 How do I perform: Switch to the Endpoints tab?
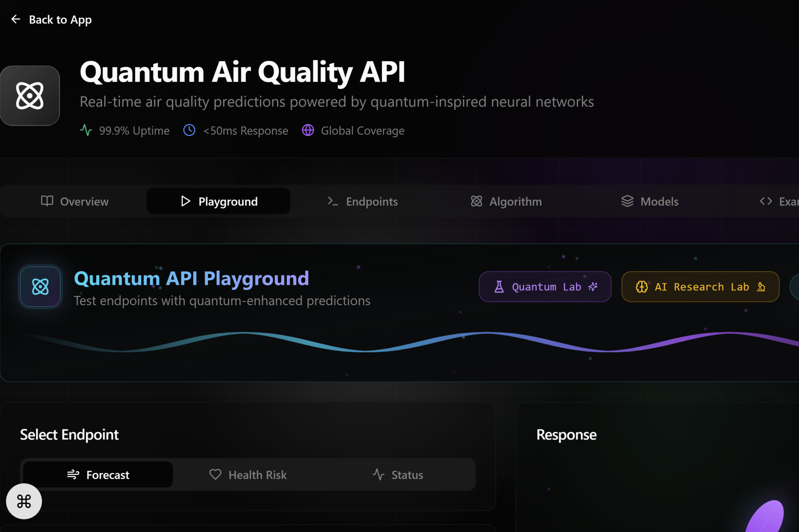click(x=363, y=202)
